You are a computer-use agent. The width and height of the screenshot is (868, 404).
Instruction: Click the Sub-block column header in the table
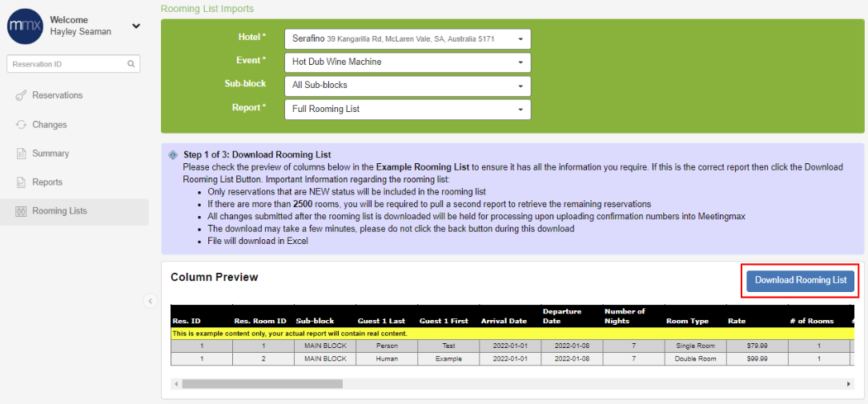click(325, 316)
